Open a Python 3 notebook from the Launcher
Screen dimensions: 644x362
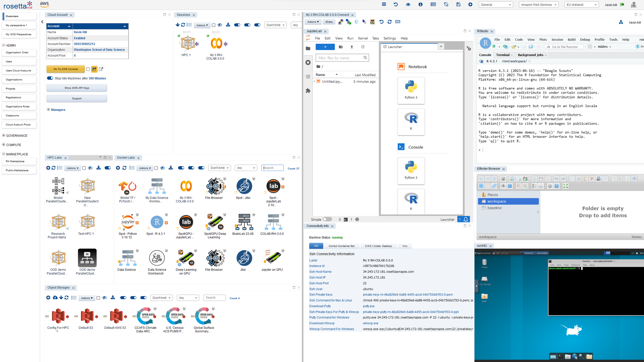(411, 90)
